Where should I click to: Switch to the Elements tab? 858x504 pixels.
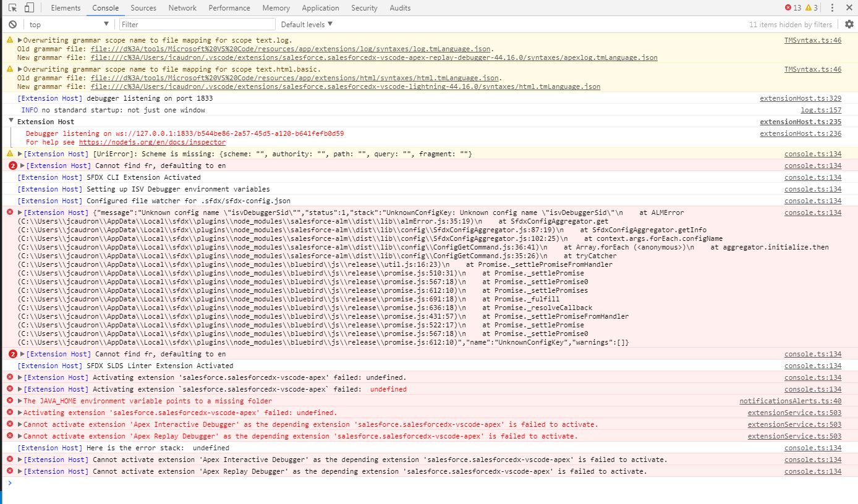[66, 7]
